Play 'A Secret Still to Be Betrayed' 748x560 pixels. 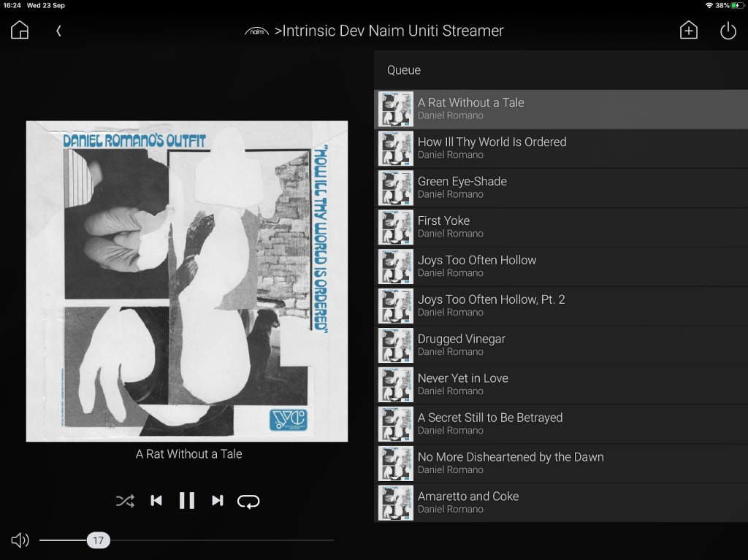click(x=561, y=424)
